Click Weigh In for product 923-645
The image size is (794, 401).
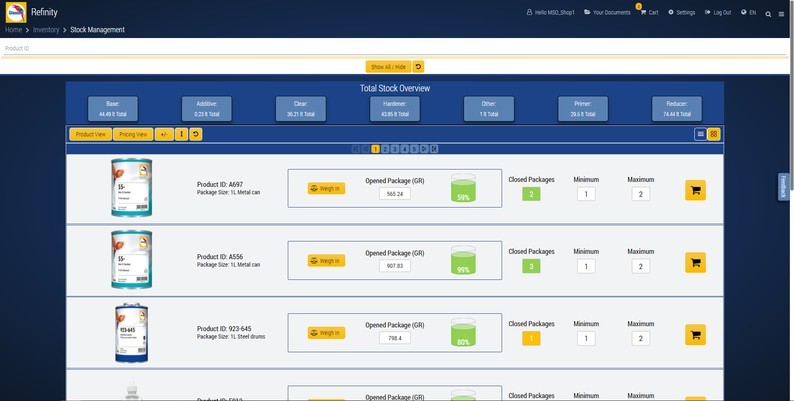(326, 333)
